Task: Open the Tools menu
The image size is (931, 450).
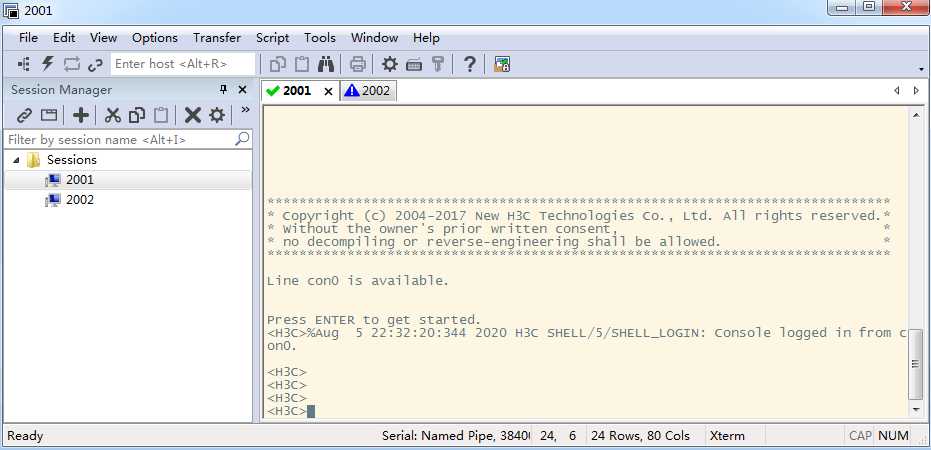Action: [x=320, y=37]
